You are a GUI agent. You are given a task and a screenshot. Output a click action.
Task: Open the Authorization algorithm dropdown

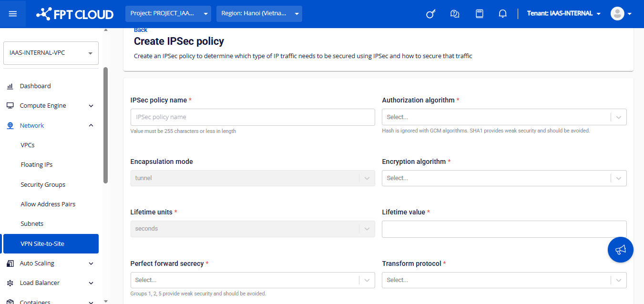pos(504,117)
